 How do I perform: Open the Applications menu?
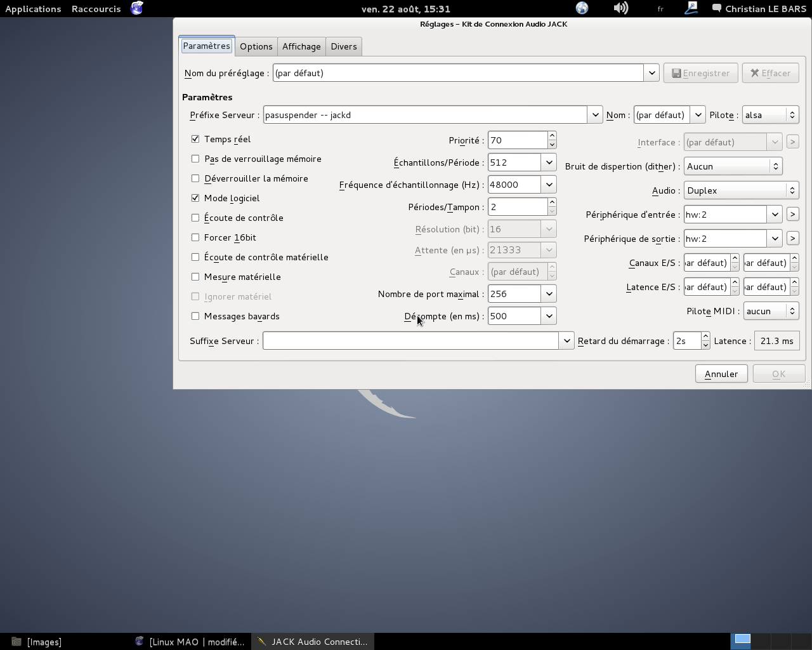point(33,9)
